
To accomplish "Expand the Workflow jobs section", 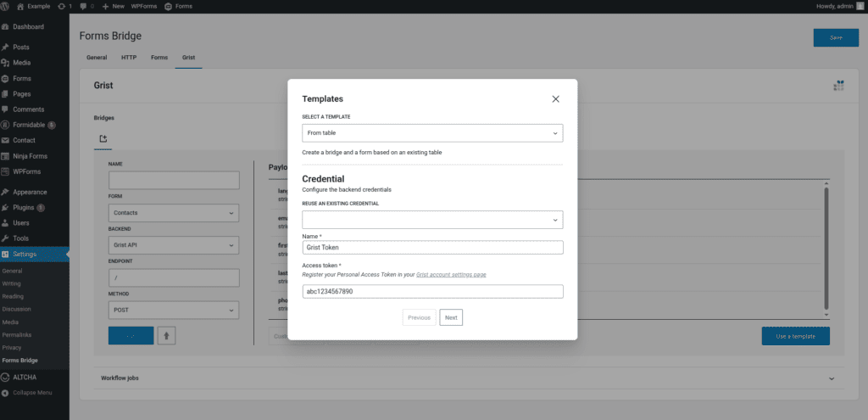I will pos(470,378).
